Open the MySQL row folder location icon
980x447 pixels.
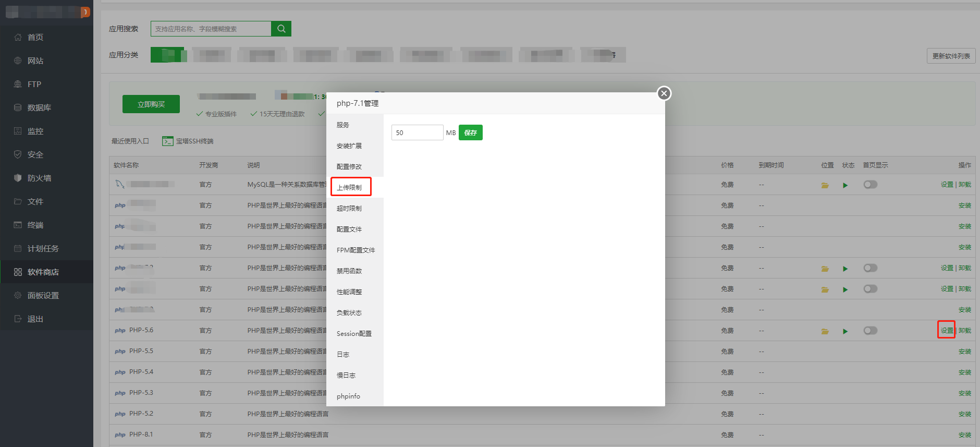(x=825, y=185)
